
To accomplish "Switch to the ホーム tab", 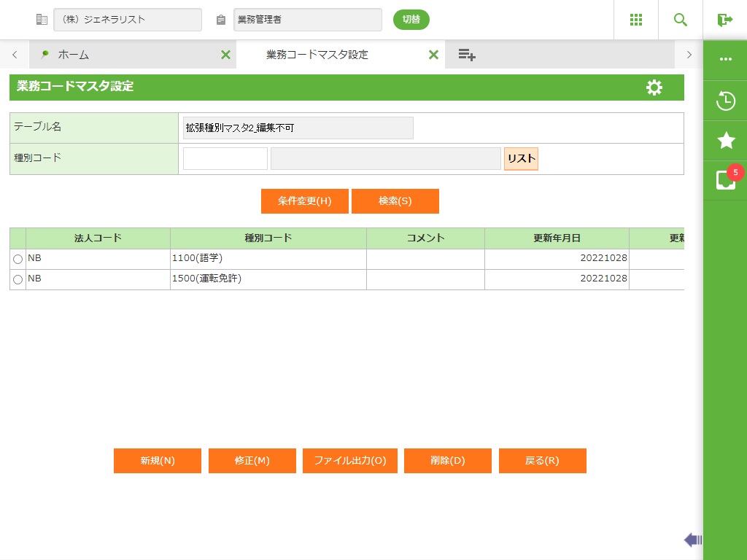I will click(x=73, y=55).
